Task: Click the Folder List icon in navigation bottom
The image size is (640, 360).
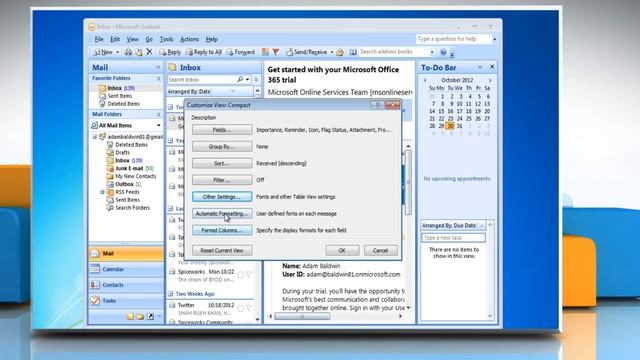Action: 140,317
